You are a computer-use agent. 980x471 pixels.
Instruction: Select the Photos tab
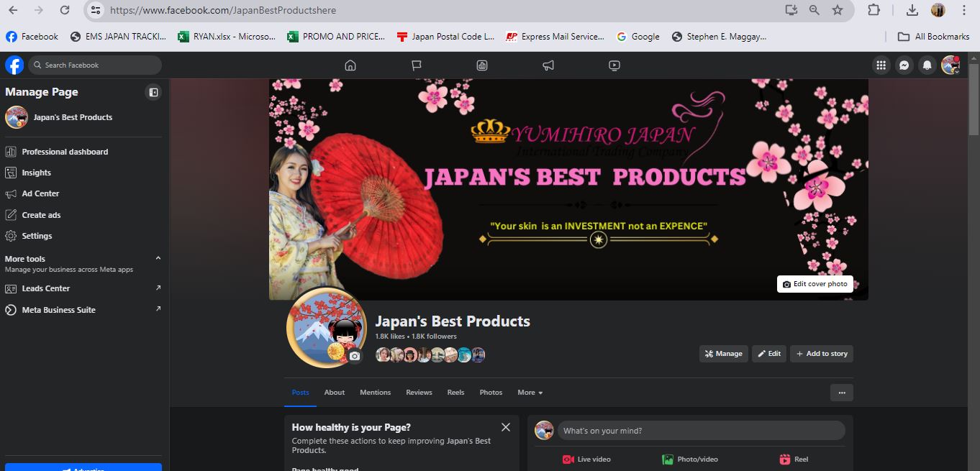pos(491,393)
